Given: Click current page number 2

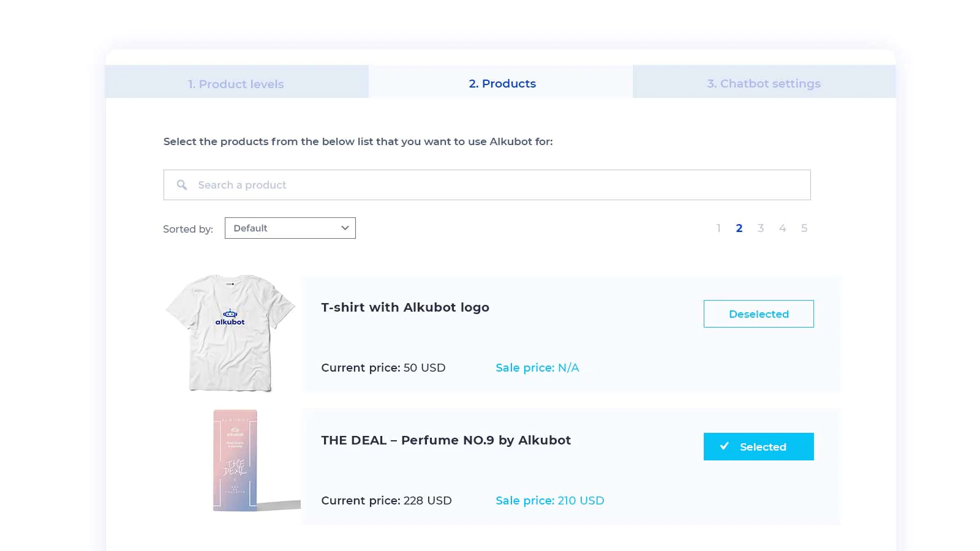Looking at the screenshot, I should tap(739, 228).
